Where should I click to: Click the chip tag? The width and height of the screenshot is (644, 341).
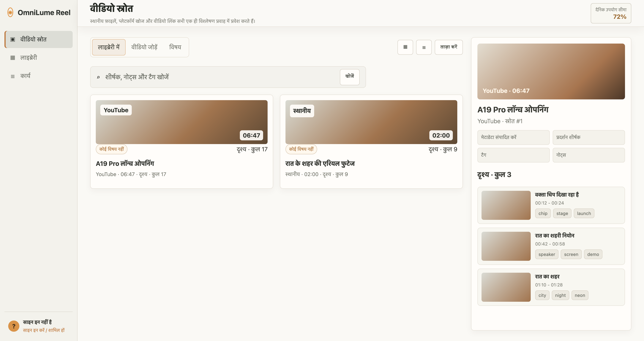pos(543,213)
